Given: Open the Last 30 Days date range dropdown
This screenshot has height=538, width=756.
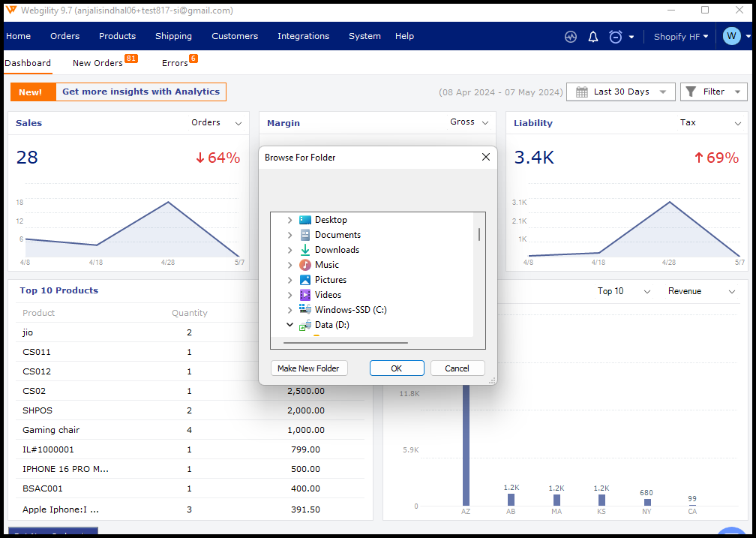Looking at the screenshot, I should coord(620,92).
